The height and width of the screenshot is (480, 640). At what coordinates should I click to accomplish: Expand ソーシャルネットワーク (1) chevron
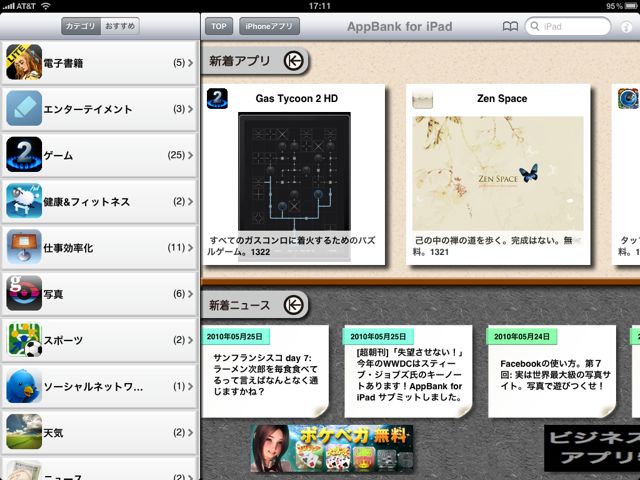tap(191, 386)
